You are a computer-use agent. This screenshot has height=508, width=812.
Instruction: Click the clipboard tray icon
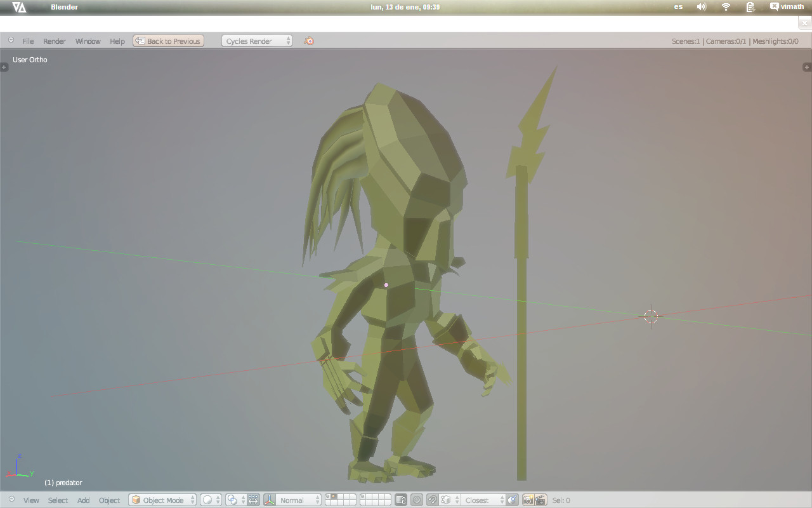tap(750, 7)
